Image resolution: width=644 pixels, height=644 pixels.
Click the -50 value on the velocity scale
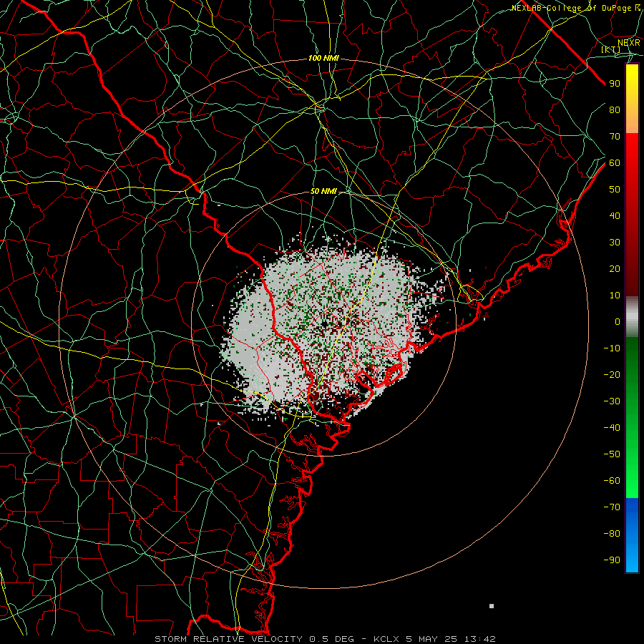(612, 454)
